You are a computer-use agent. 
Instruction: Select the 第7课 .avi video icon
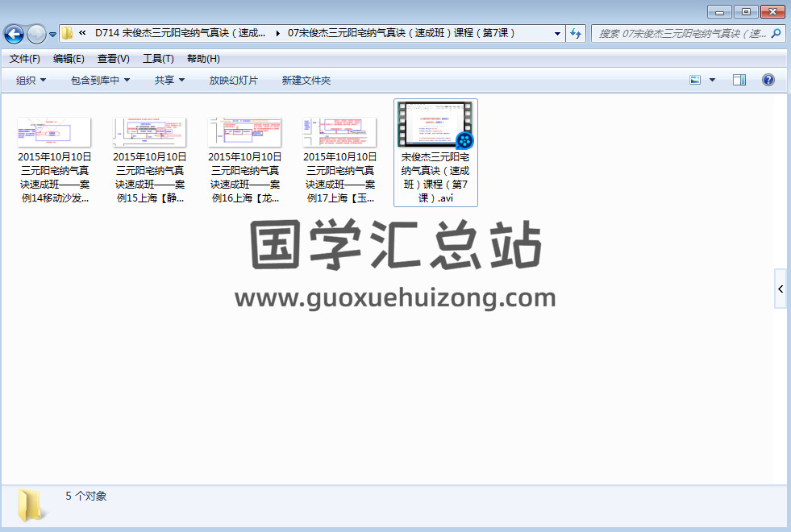435,124
